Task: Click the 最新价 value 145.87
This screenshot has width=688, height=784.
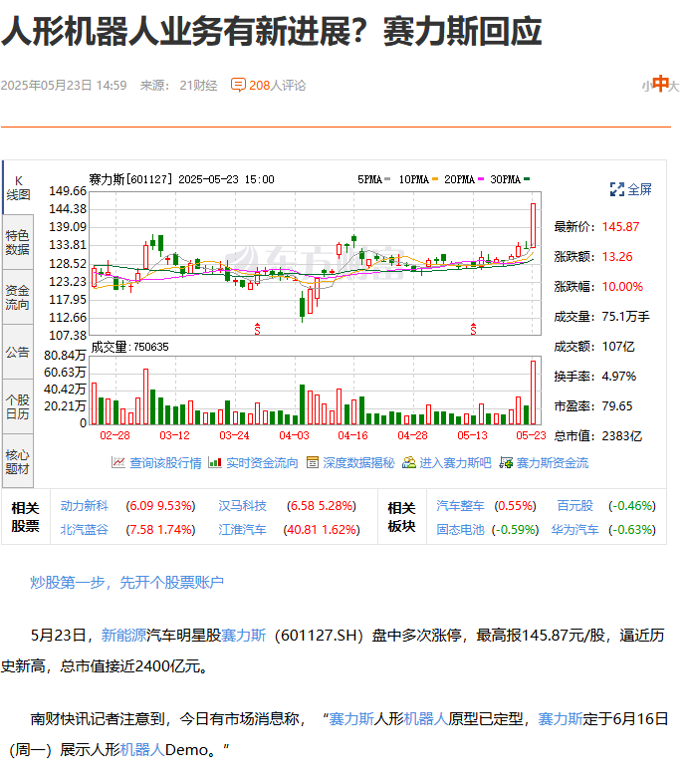Action: click(x=620, y=227)
